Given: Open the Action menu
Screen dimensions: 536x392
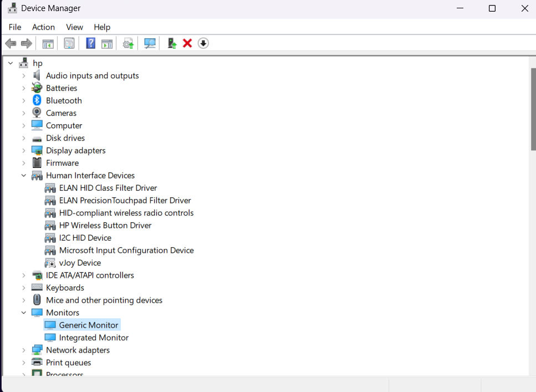Looking at the screenshot, I should pyautogui.click(x=43, y=27).
